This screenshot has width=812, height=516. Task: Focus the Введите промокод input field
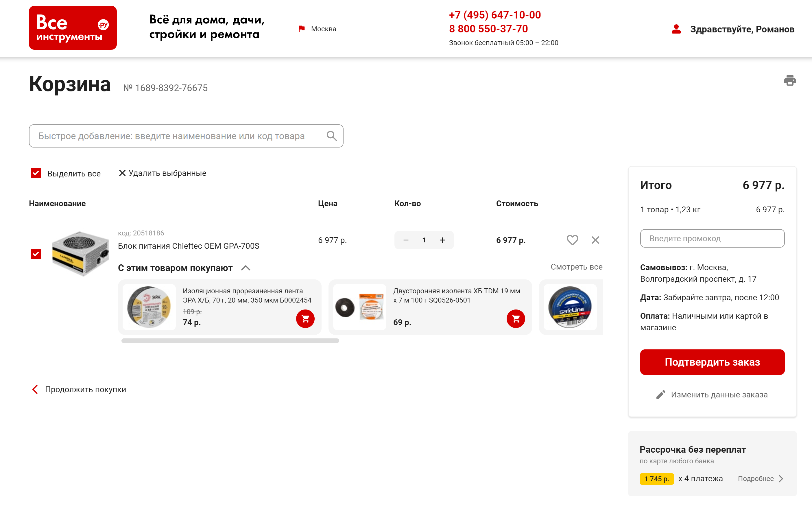point(712,238)
